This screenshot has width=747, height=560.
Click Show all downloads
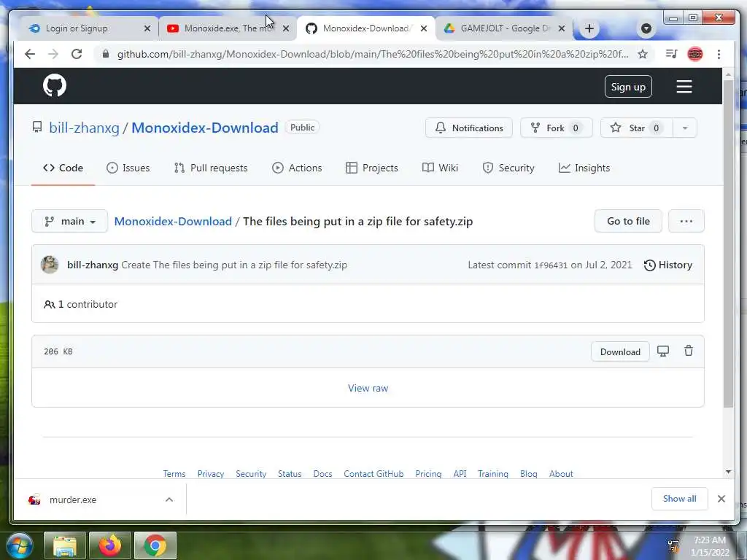click(x=679, y=499)
